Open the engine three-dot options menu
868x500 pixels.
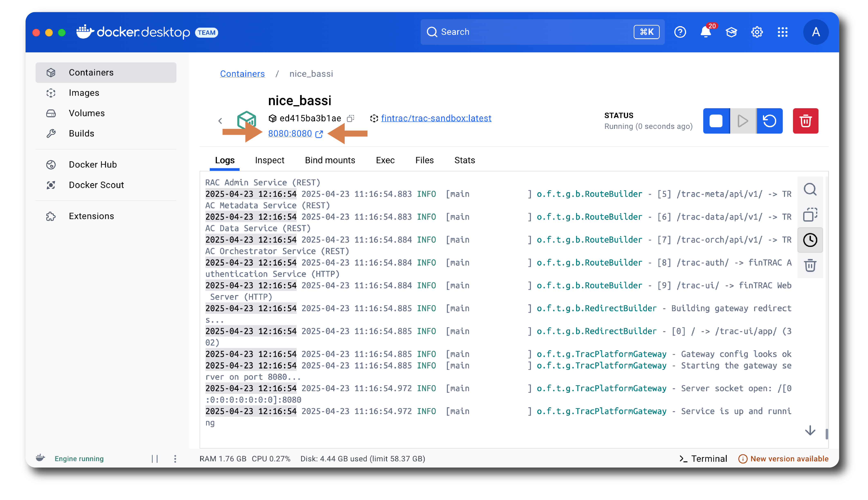click(x=175, y=459)
